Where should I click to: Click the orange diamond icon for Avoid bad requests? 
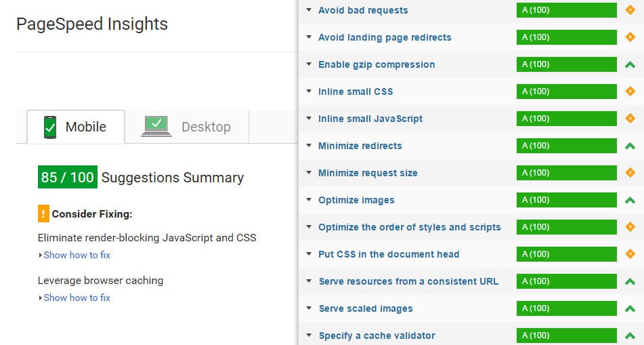[x=630, y=10]
